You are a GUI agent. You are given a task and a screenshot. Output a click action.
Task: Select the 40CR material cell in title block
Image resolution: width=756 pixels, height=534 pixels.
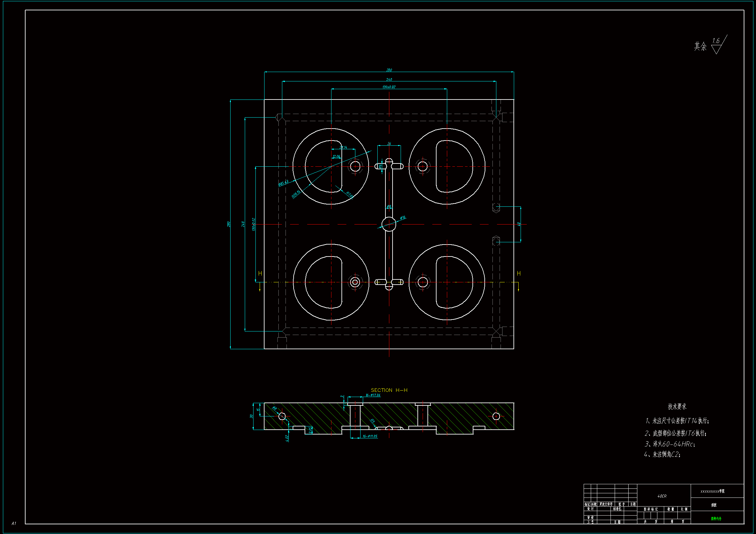[662, 496]
